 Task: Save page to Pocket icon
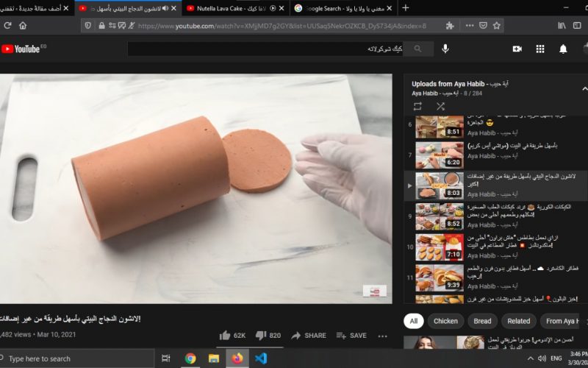[x=483, y=26]
